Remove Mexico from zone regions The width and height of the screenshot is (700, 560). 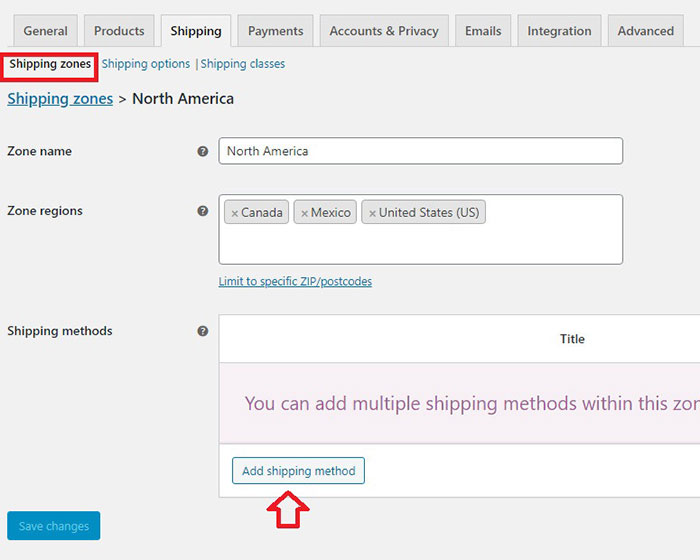tap(304, 213)
